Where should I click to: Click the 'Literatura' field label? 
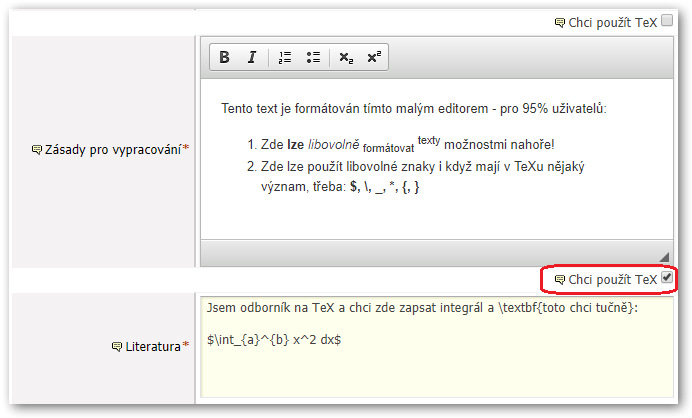tap(153, 346)
